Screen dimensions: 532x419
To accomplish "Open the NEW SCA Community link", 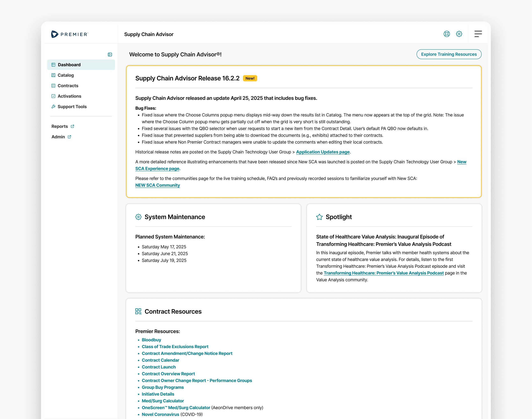I will [x=157, y=185].
